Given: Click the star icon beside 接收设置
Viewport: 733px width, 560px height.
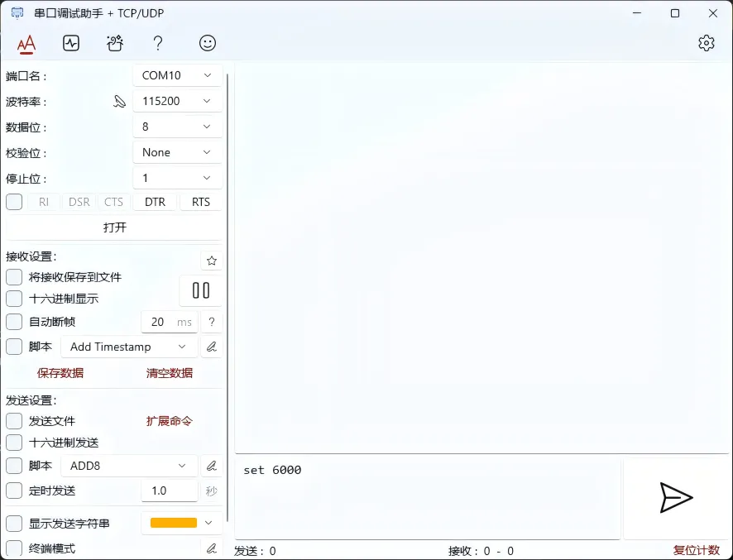Looking at the screenshot, I should pos(212,261).
